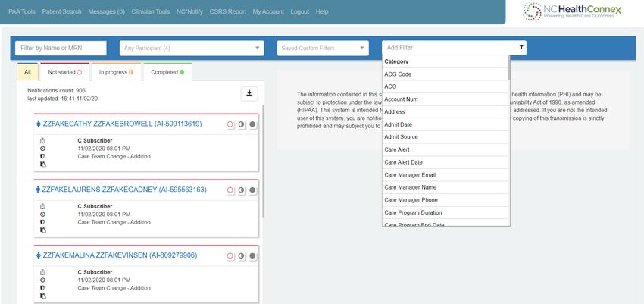Click the clock icon in ZZFAKECATHY card
The height and width of the screenshot is (304, 644).
pyautogui.click(x=42, y=149)
